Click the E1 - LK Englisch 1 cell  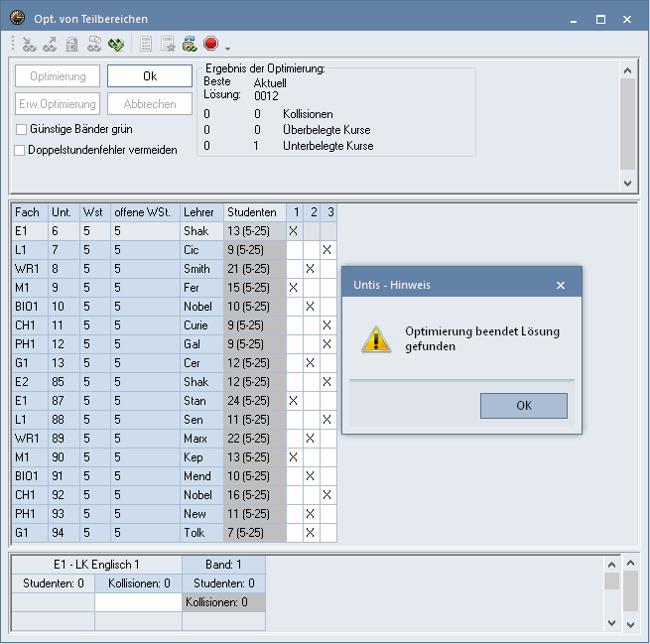pyautogui.click(x=96, y=565)
